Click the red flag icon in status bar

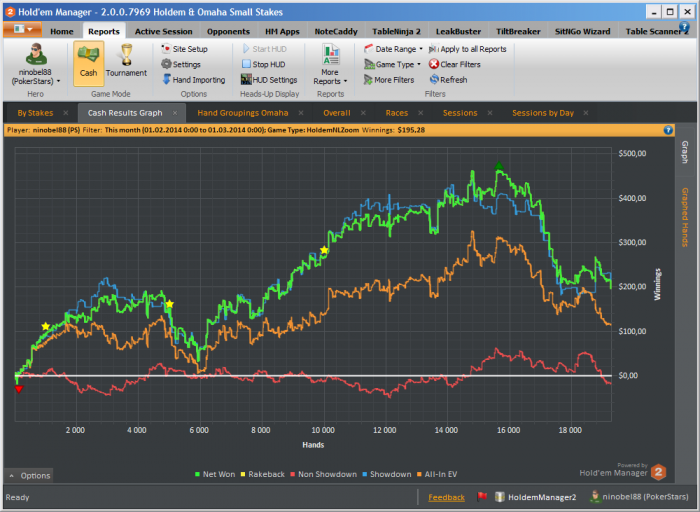click(482, 496)
